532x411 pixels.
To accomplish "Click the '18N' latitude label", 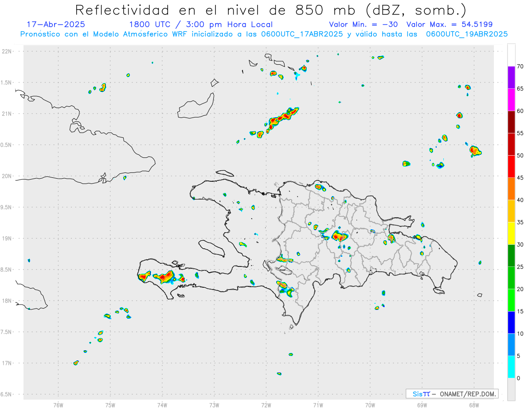I will [x=8, y=301].
